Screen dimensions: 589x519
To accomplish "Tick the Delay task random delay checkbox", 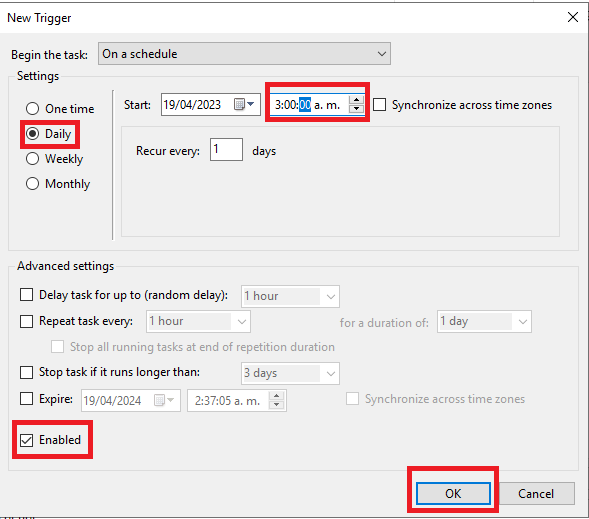I will click(26, 295).
